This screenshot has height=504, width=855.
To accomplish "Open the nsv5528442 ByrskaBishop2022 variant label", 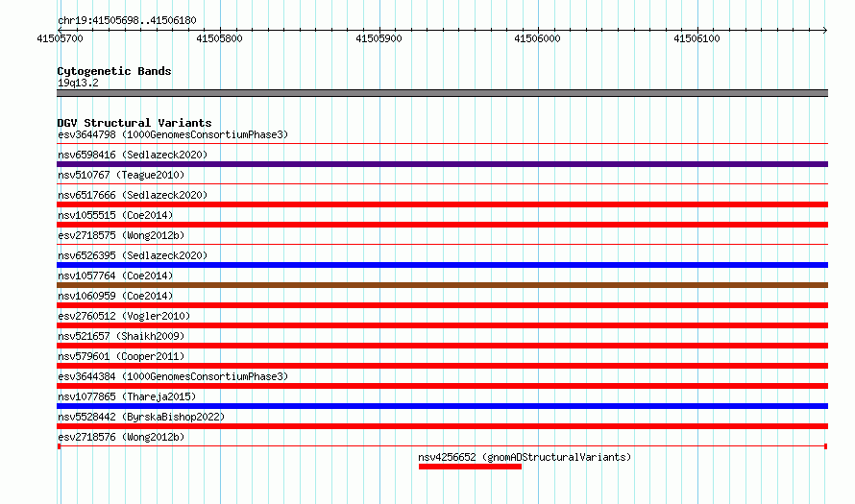I will [141, 417].
